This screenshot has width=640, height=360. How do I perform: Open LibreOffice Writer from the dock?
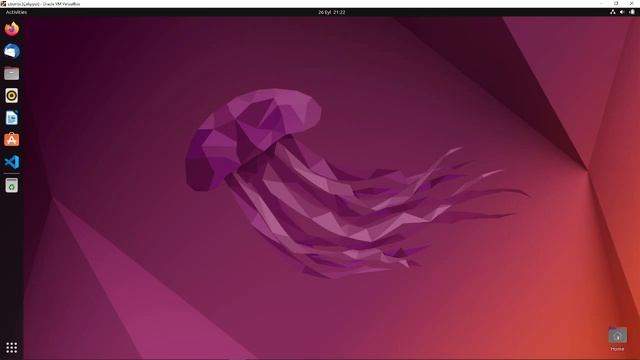coord(11,118)
